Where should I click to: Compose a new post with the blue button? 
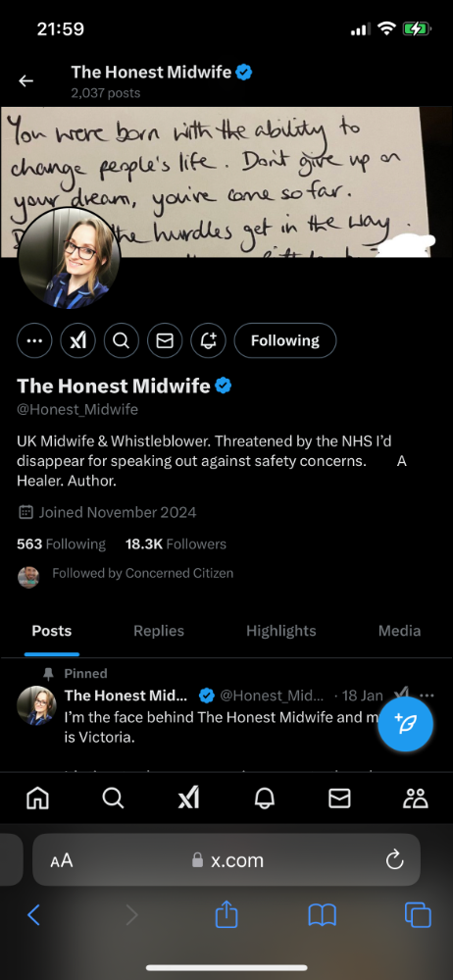[406, 724]
